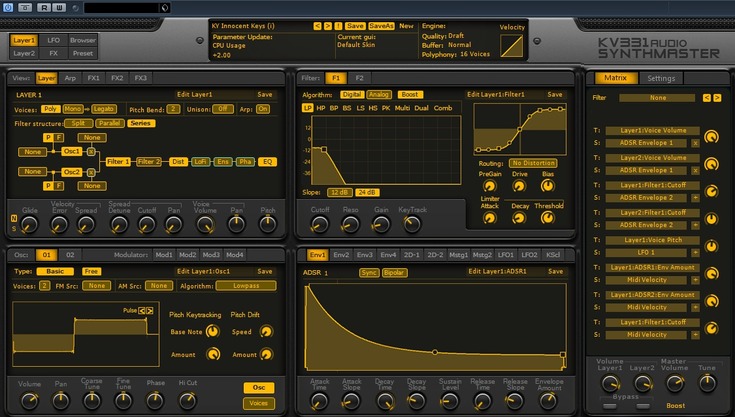Open the Env2 modulator tab
The image size is (735, 417).
click(x=341, y=255)
